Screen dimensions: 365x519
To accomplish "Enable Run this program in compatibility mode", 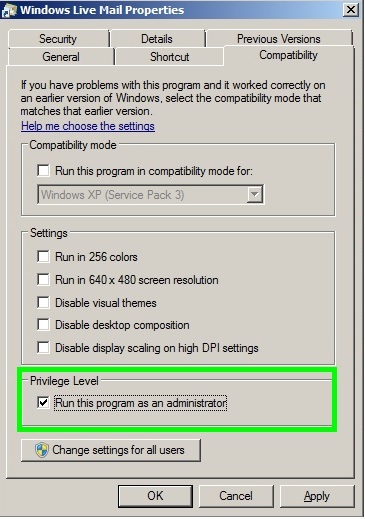I will [x=43, y=171].
